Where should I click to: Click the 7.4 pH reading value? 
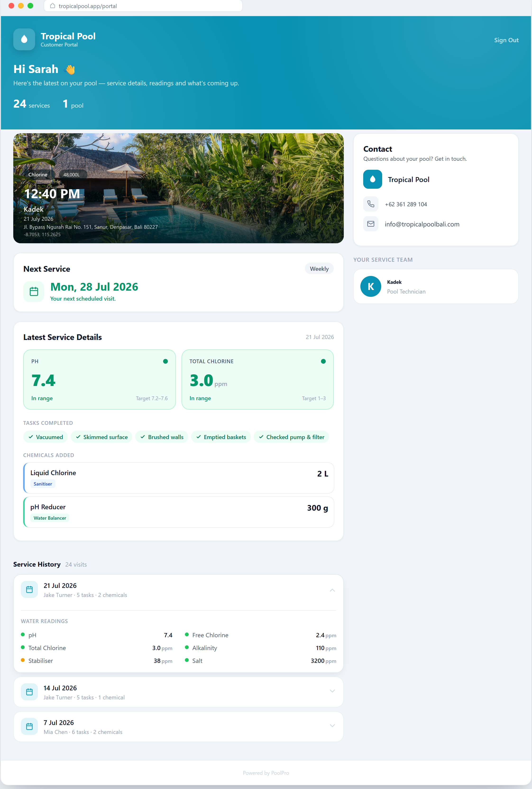tap(43, 380)
